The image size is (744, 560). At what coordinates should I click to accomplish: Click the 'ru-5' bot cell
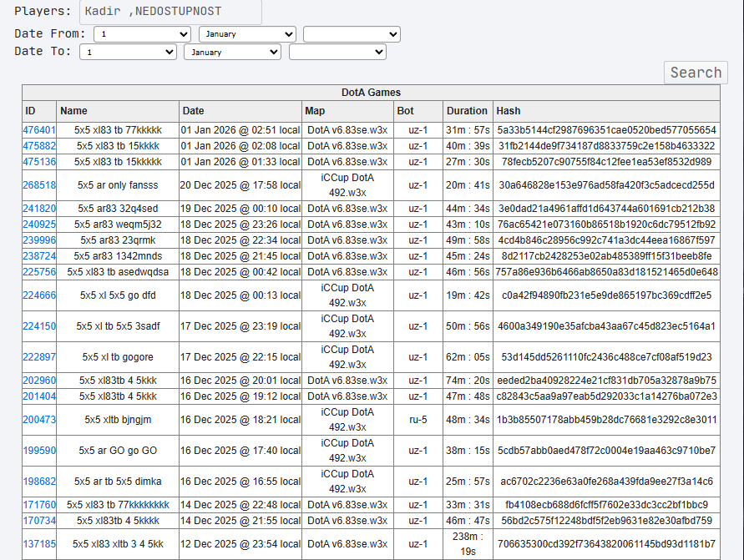click(418, 420)
